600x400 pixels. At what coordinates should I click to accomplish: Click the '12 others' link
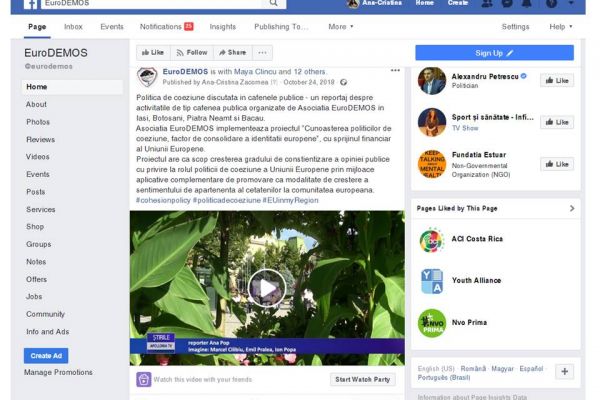coord(309,72)
